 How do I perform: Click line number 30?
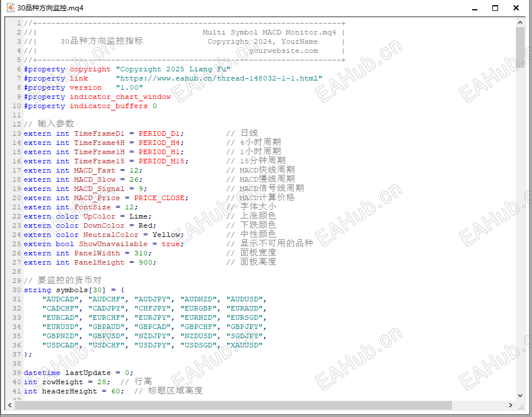coord(17,289)
